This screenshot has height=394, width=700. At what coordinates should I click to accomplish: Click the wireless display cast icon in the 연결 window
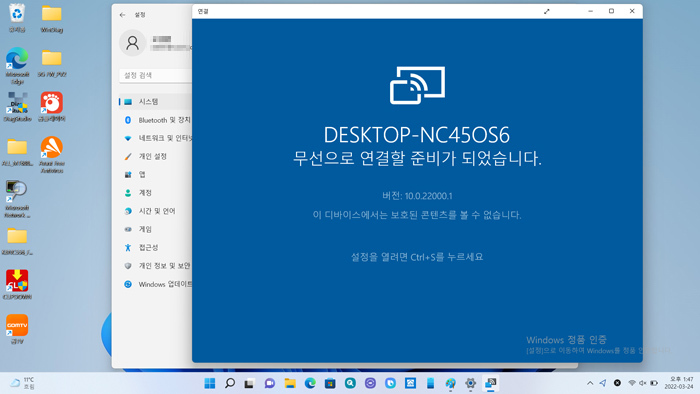(417, 85)
